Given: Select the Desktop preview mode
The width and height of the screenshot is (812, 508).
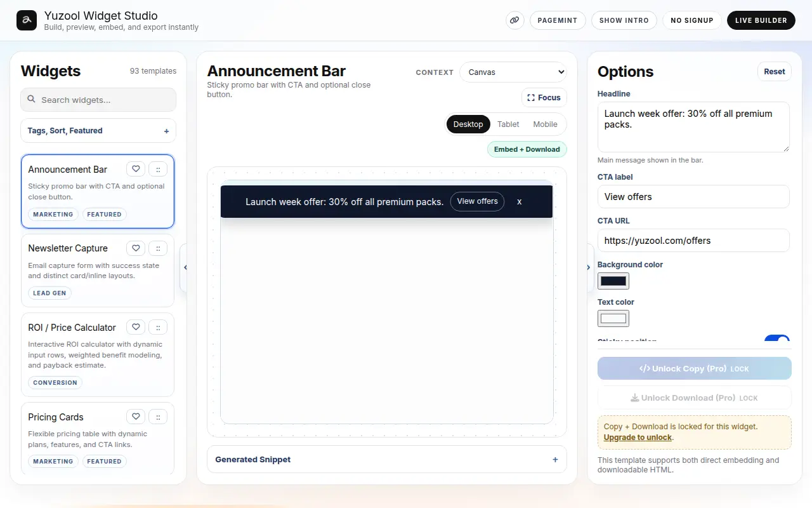Looking at the screenshot, I should click(x=468, y=124).
